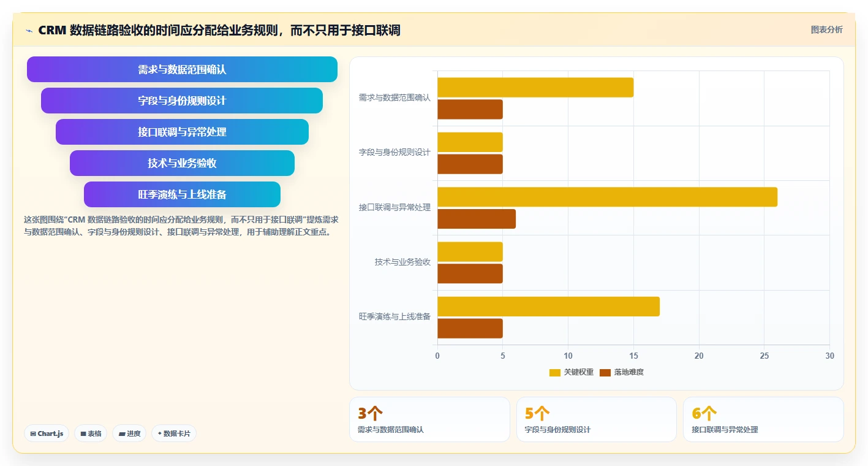868x466 pixels.
Task: Click the 进度 tag chip
Action: [129, 434]
